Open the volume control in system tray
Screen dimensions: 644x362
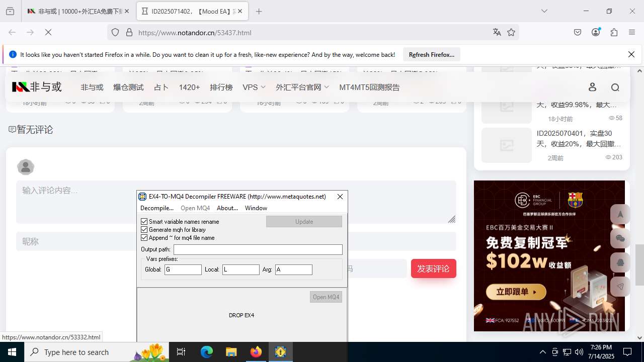click(579, 352)
